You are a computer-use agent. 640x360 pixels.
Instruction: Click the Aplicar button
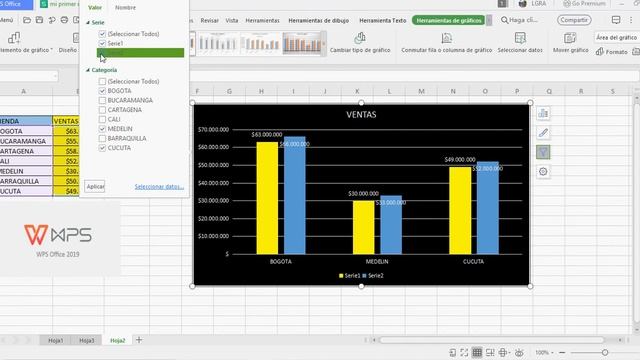95,187
